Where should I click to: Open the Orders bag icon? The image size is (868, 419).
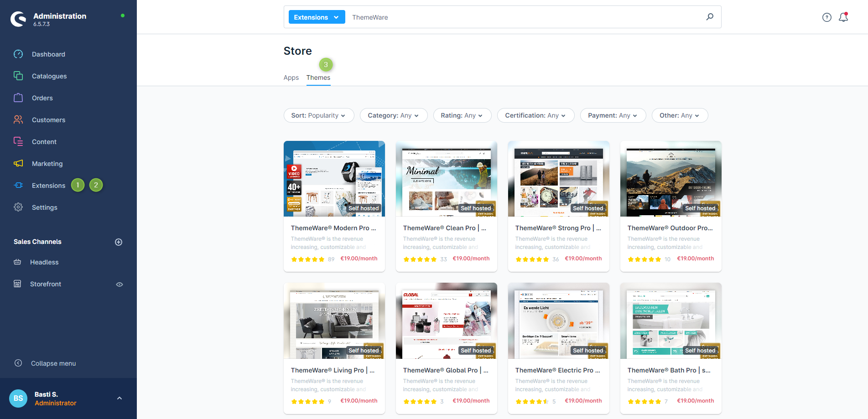tap(18, 98)
